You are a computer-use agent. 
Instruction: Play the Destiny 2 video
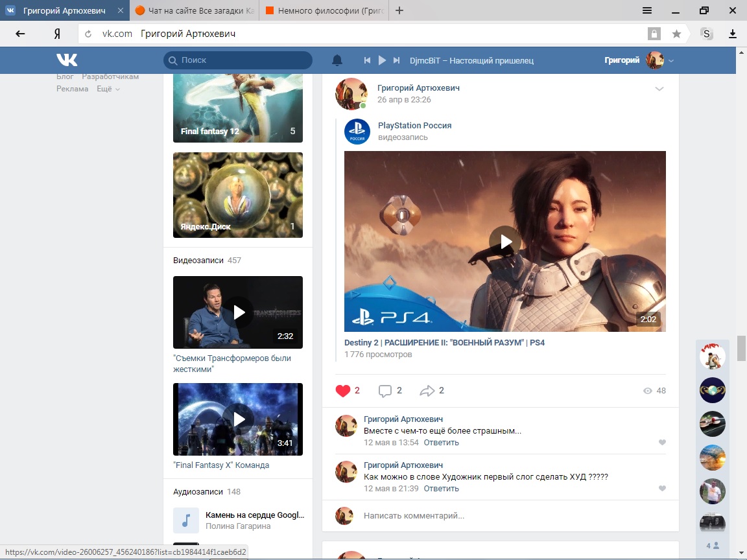505,241
